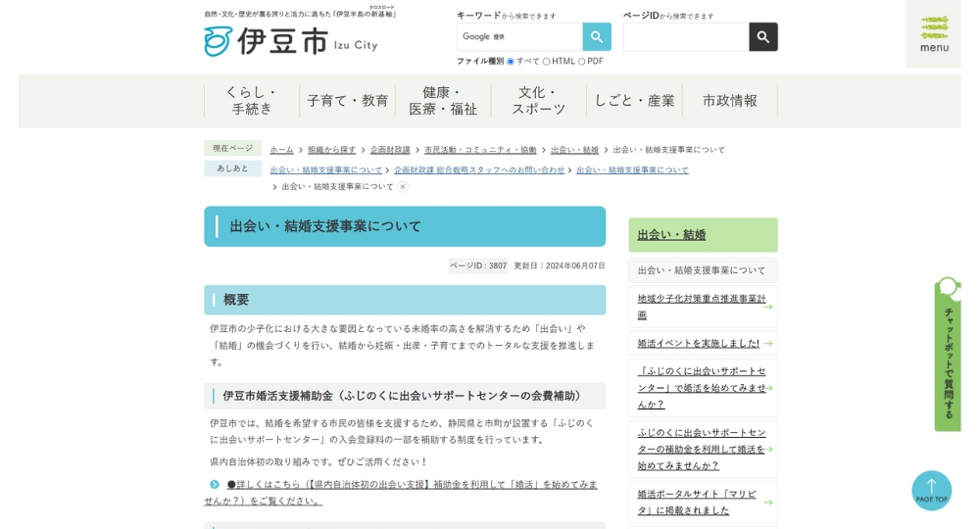Open 婚活イベントを実施しました! sidebar link

pyautogui.click(x=703, y=344)
